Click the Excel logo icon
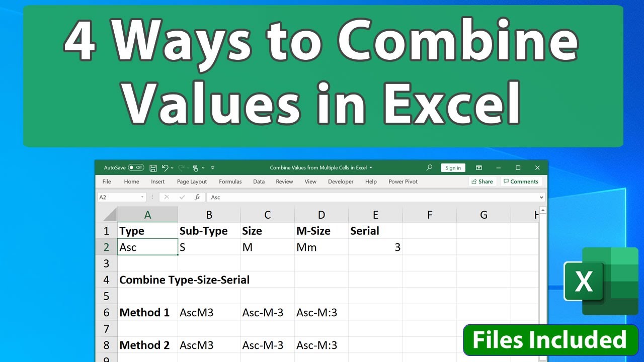 point(601,281)
